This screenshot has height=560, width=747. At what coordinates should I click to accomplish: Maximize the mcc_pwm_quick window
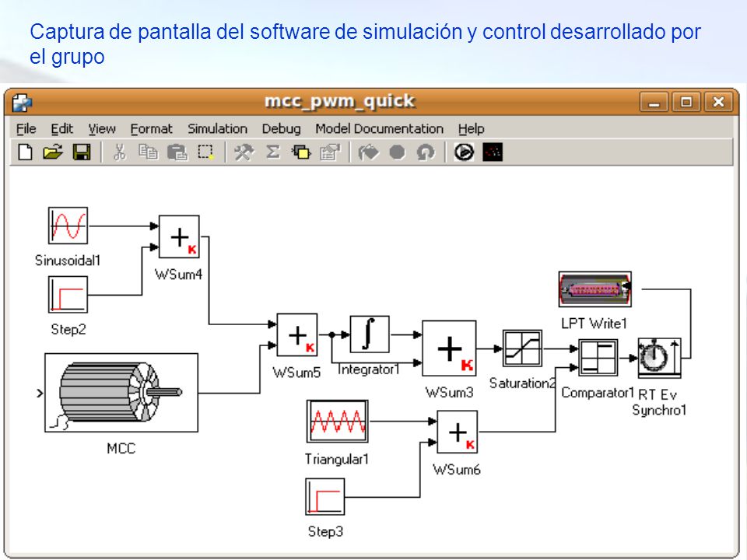(x=686, y=102)
